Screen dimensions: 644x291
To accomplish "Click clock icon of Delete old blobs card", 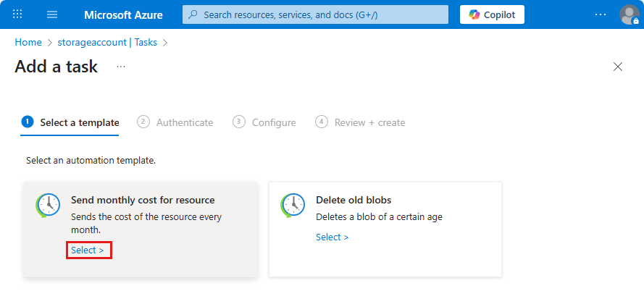I will tap(293, 205).
